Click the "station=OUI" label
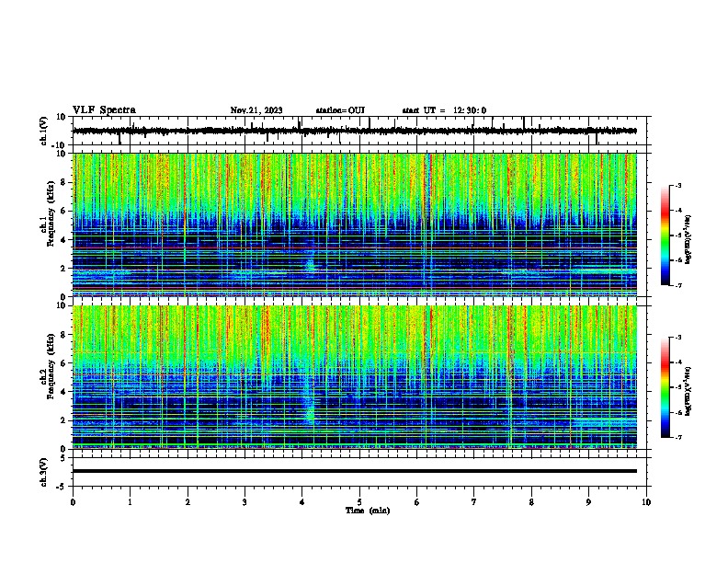The image size is (728, 563). (x=340, y=110)
